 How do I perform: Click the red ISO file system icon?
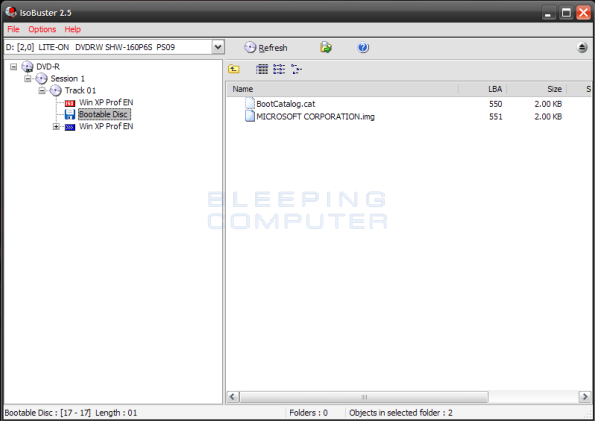click(x=70, y=103)
